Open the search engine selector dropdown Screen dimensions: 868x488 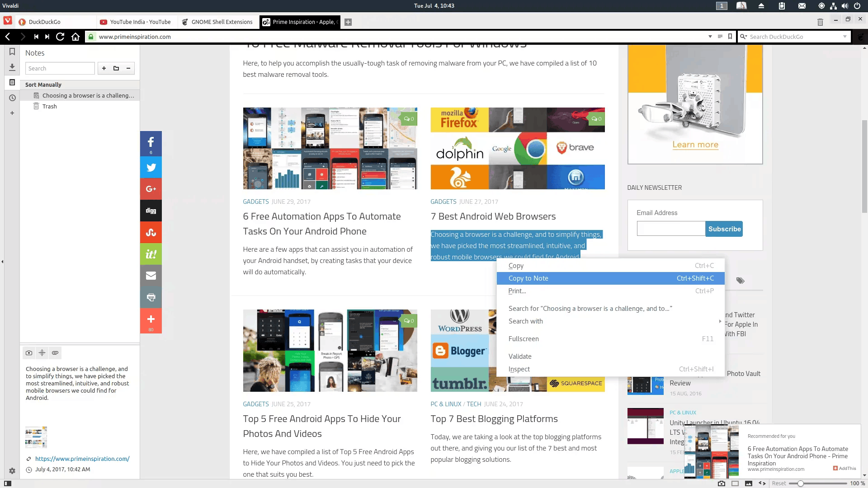743,37
